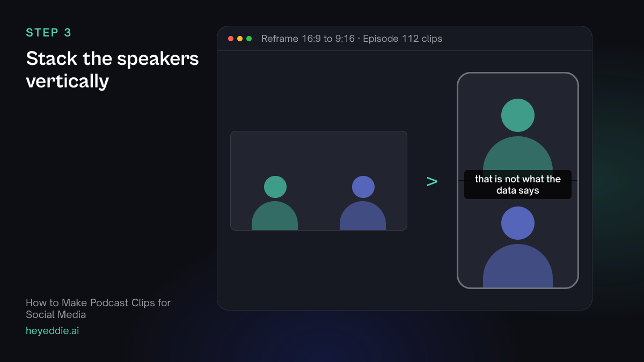Click the heading "Stack the speakers vertically"

coord(113,70)
